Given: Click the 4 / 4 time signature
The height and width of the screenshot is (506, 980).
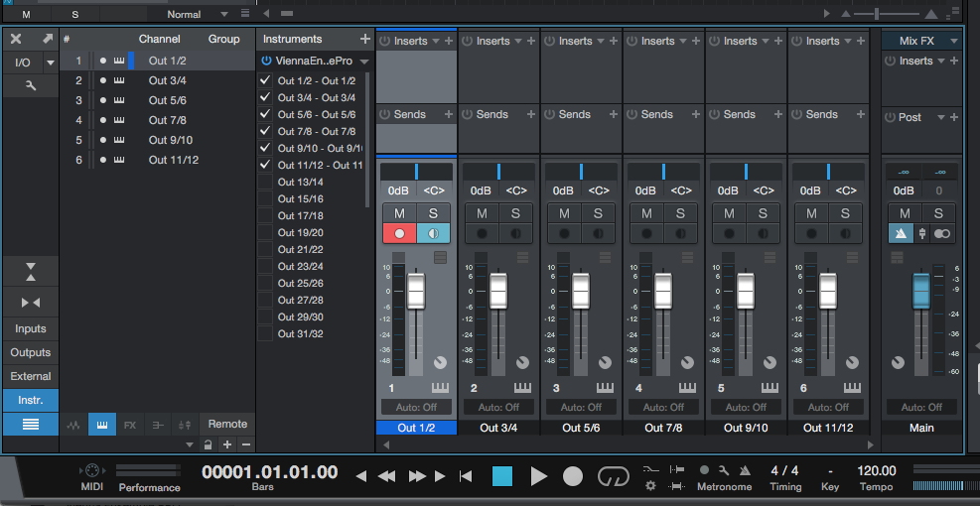Looking at the screenshot, I should (x=784, y=470).
